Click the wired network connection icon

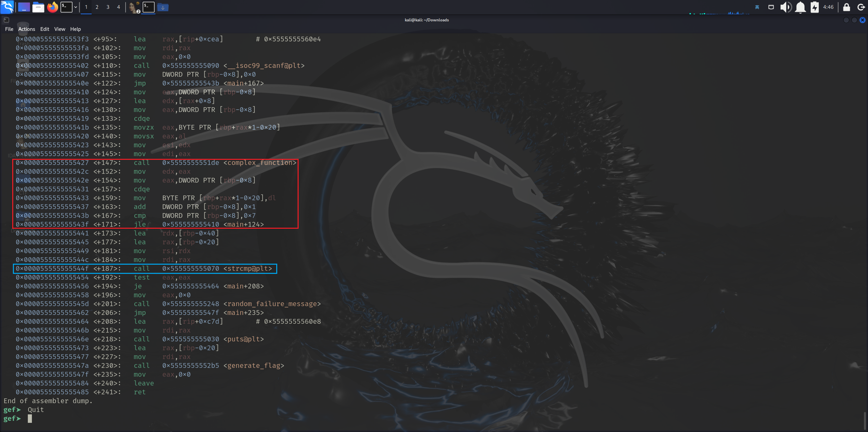pos(771,7)
